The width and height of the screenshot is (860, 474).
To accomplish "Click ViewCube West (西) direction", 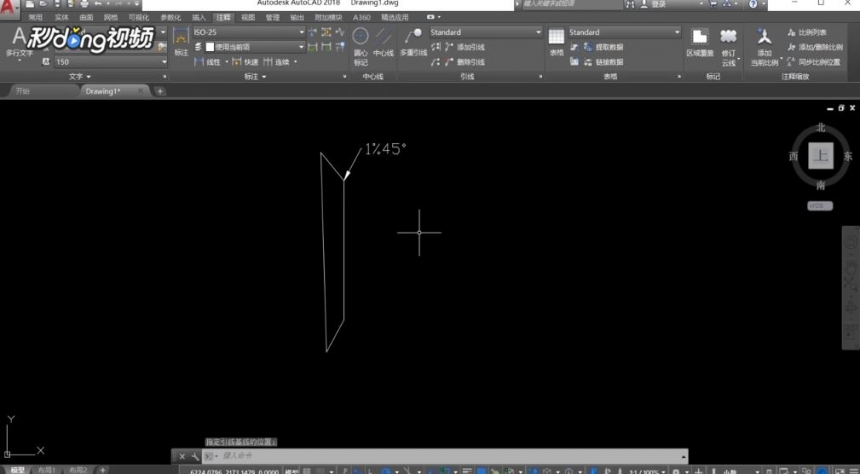I will click(x=793, y=156).
